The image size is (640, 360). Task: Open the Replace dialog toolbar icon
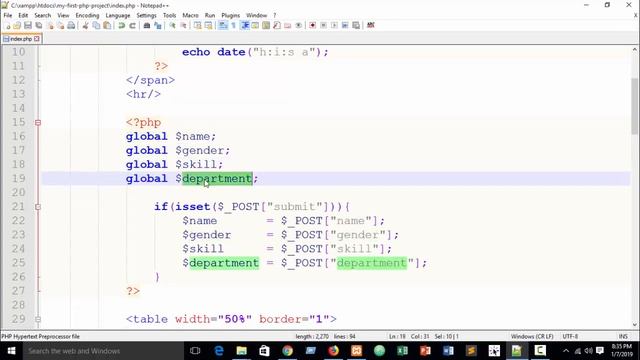coord(158,25)
